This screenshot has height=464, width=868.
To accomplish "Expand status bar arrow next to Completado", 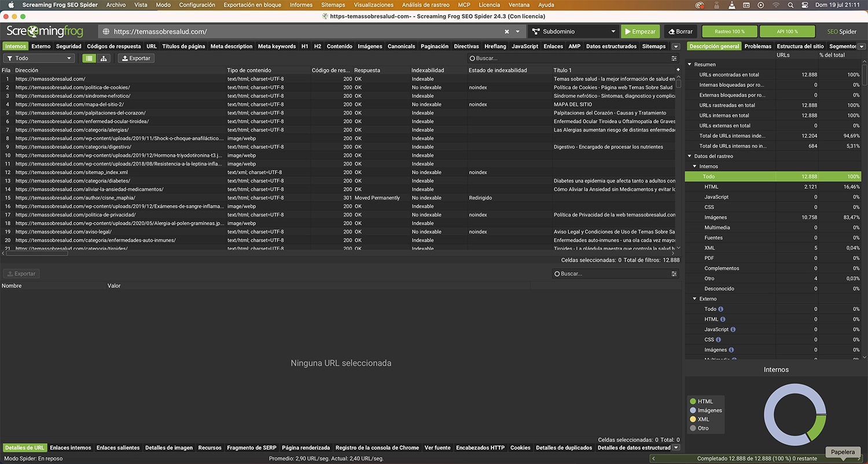I will (654, 458).
